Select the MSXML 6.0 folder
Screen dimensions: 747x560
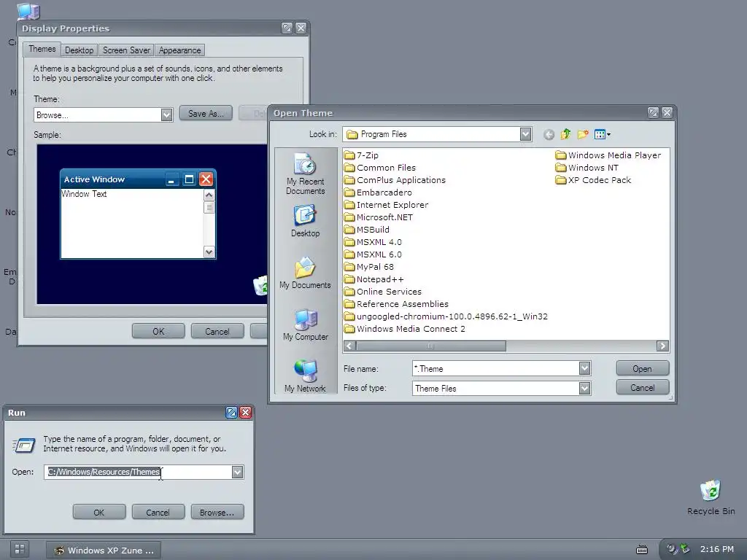click(373, 254)
